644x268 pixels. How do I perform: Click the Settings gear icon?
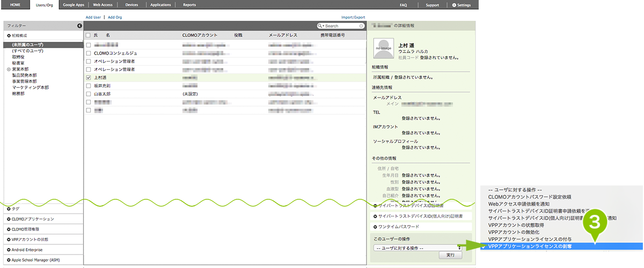click(x=455, y=5)
